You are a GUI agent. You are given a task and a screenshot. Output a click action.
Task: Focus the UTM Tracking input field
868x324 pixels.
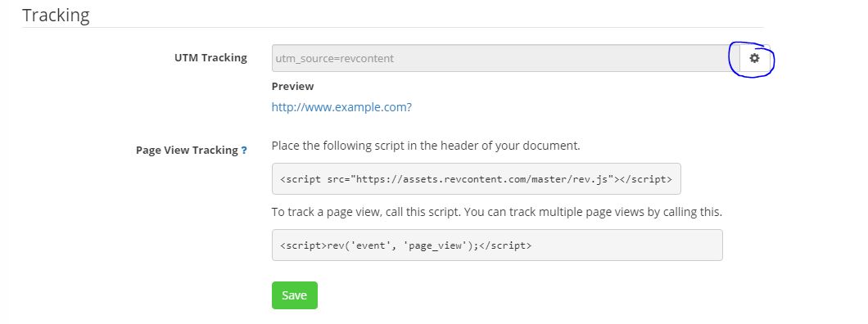click(x=506, y=58)
